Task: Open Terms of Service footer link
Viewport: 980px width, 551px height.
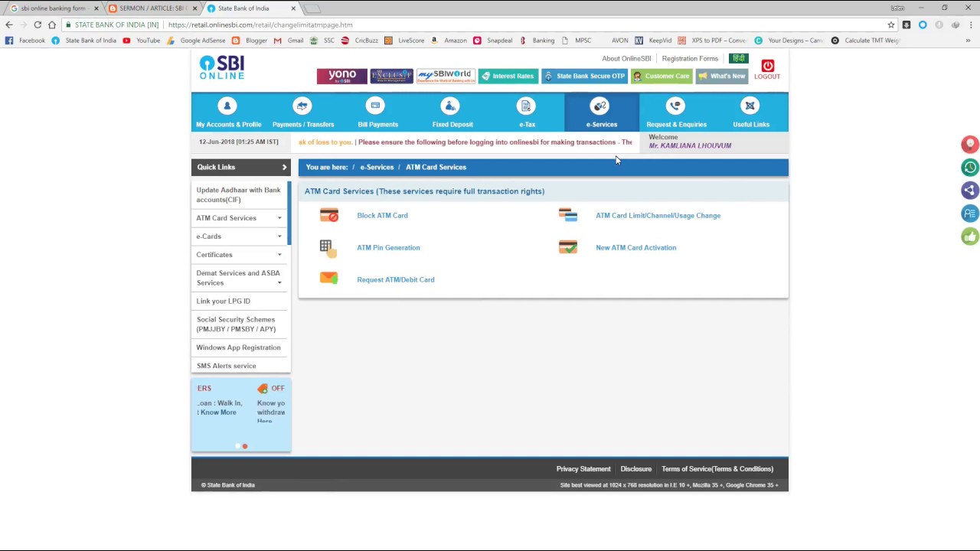Action: 717,469
